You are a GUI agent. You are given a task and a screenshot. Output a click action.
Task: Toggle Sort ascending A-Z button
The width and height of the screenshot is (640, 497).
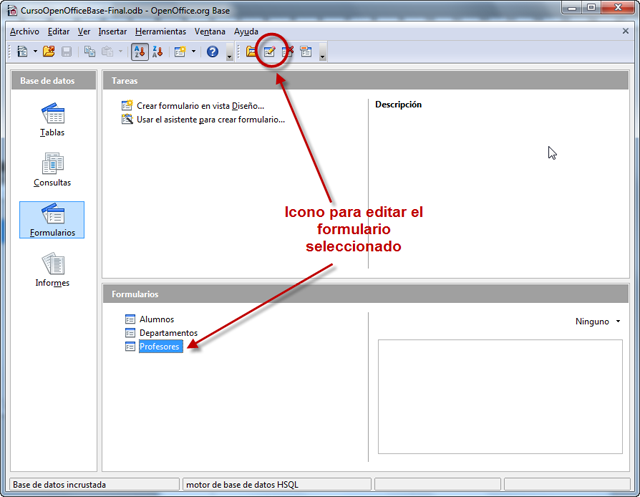[x=140, y=52]
